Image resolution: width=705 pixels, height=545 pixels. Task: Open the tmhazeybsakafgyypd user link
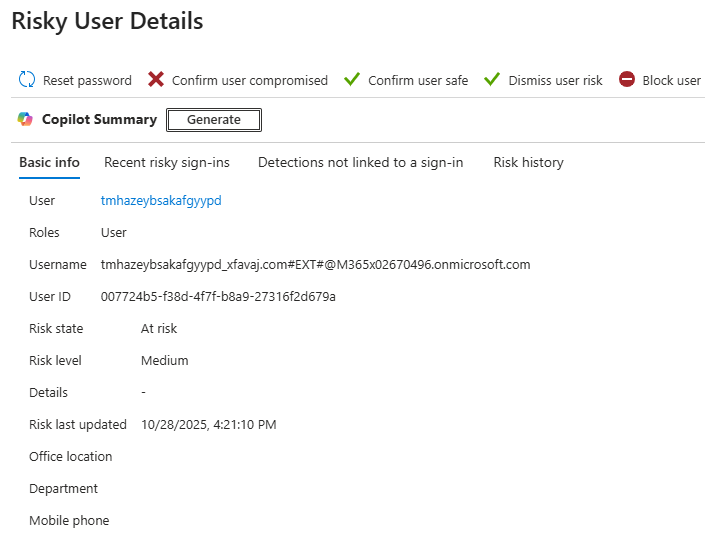point(161,200)
